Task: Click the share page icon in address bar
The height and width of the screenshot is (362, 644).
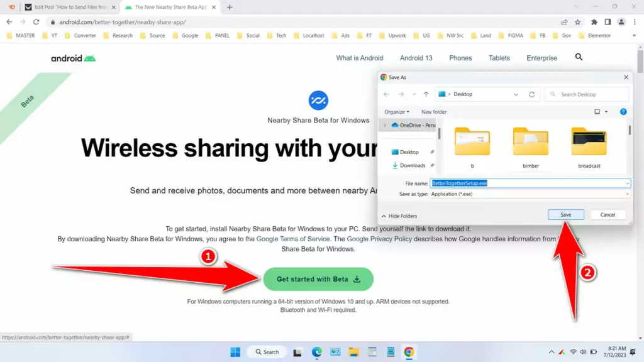Action: click(564, 22)
